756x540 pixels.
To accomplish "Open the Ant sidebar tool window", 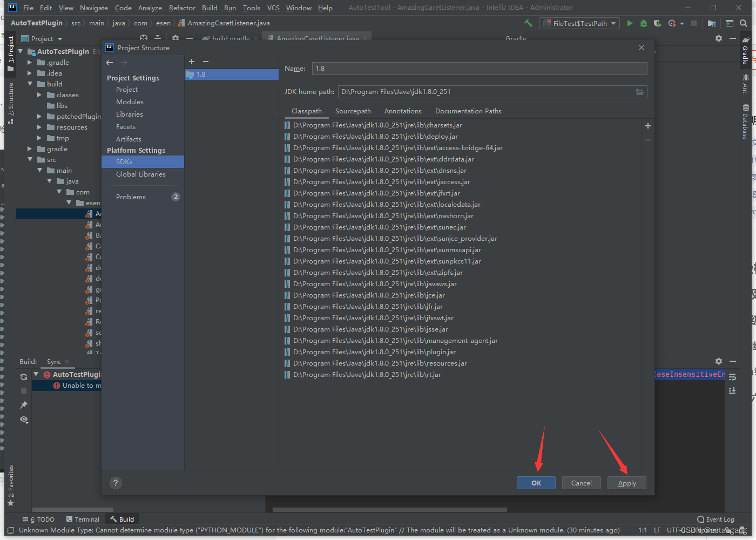I will point(745,84).
